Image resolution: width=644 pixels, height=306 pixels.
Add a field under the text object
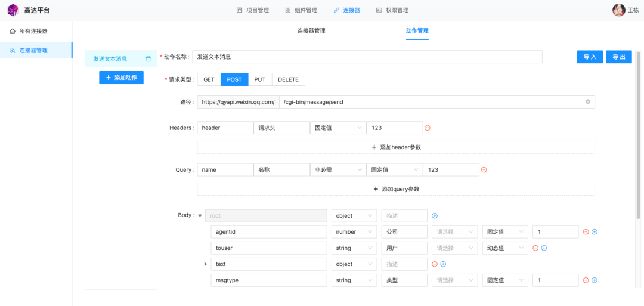443,264
